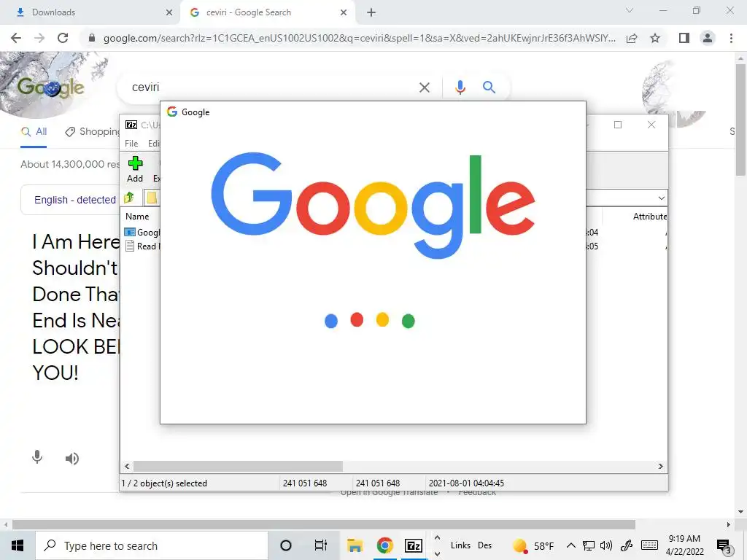Screen dimensions: 747x560
Task: Click the 7-Zip Add button
Action: (135, 169)
